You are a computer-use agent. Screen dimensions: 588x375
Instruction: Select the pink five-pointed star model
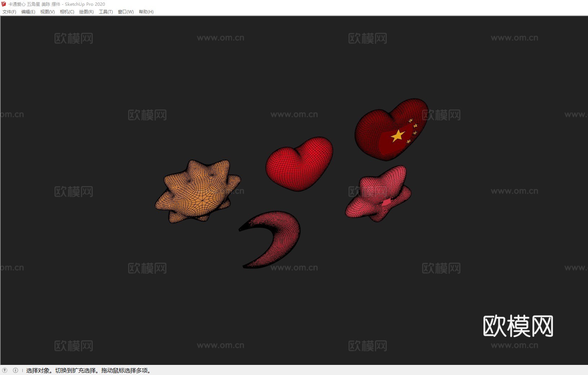pos(378,193)
